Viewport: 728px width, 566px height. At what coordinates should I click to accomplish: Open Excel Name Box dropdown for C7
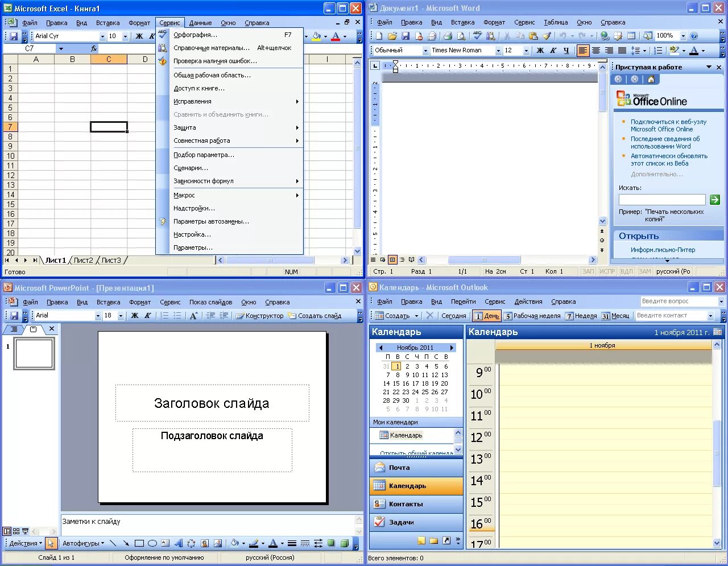pos(60,49)
